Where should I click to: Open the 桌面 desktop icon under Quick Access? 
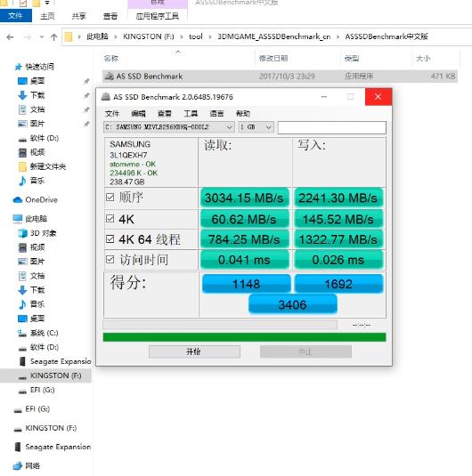click(x=23, y=81)
